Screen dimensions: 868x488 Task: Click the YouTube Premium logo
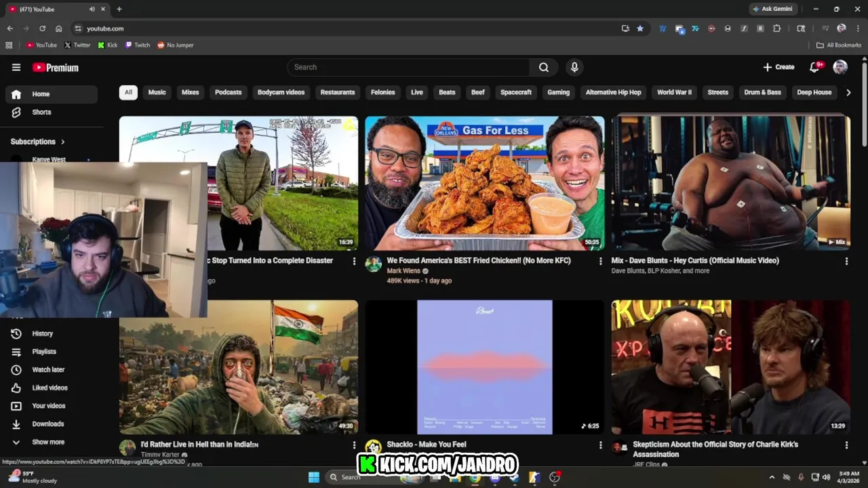pyautogui.click(x=56, y=67)
